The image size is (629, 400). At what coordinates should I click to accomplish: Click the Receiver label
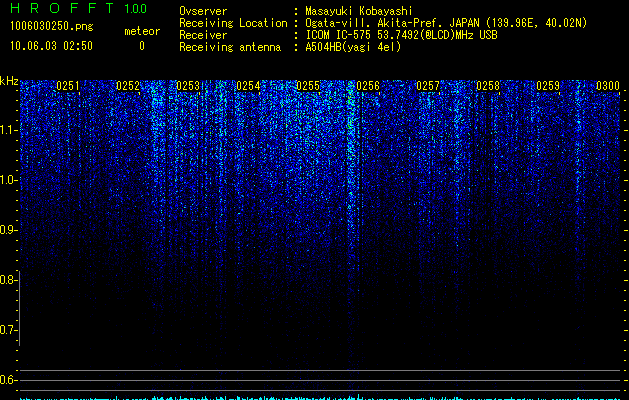click(203, 35)
